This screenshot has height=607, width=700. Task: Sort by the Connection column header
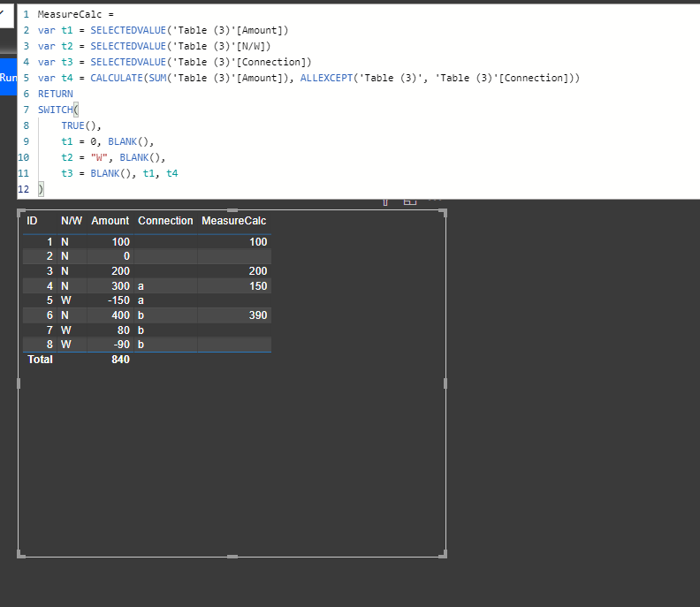165,221
